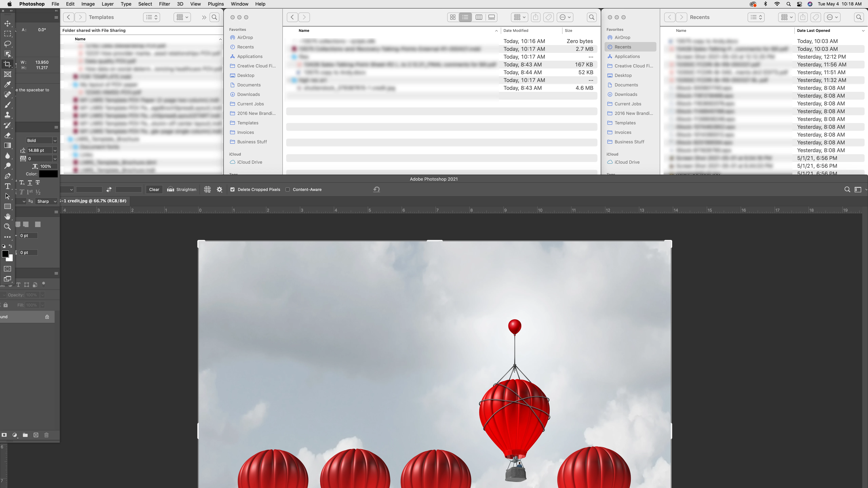Open Downloads in middle Finder sidebar

point(248,94)
